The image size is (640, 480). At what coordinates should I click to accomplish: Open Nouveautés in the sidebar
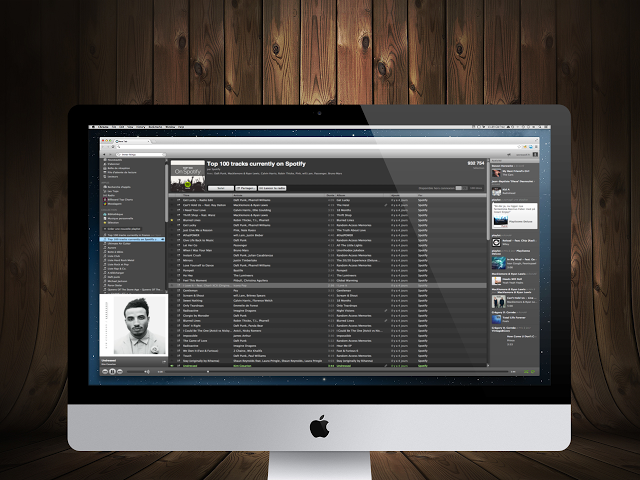pyautogui.click(x=115, y=160)
